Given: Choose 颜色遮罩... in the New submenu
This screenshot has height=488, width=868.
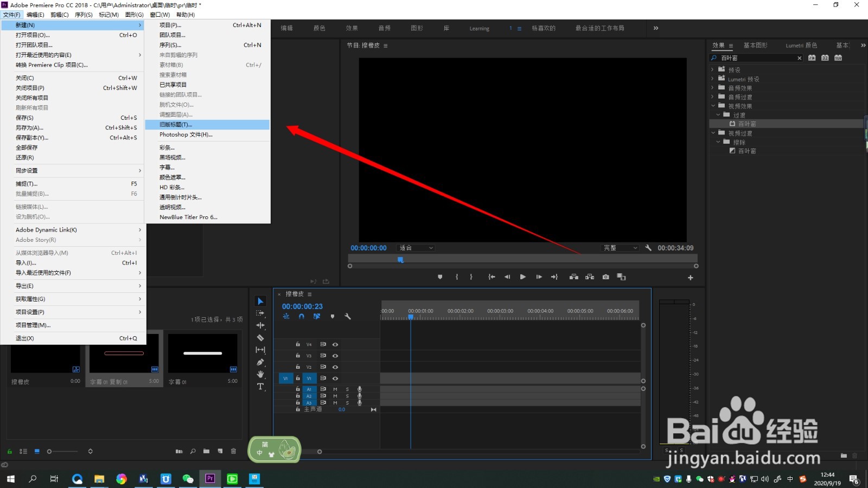Looking at the screenshot, I should pyautogui.click(x=207, y=177).
